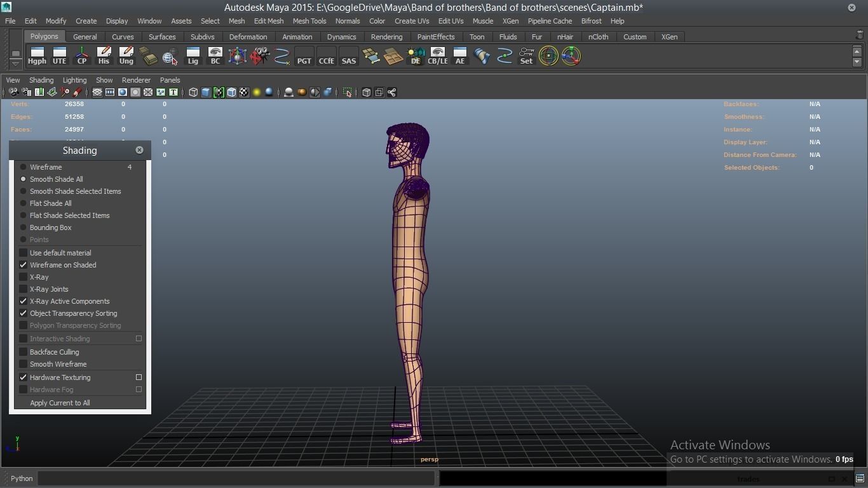Click the Select Camera panel icon
The width and height of the screenshot is (868, 488).
13,92
